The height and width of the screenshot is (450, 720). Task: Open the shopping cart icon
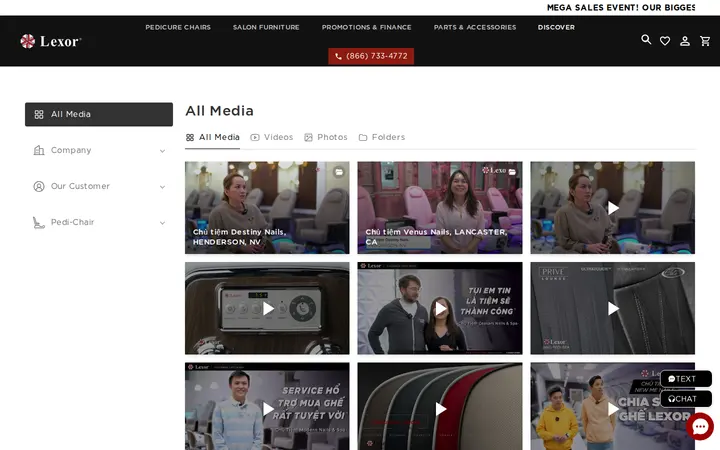705,41
